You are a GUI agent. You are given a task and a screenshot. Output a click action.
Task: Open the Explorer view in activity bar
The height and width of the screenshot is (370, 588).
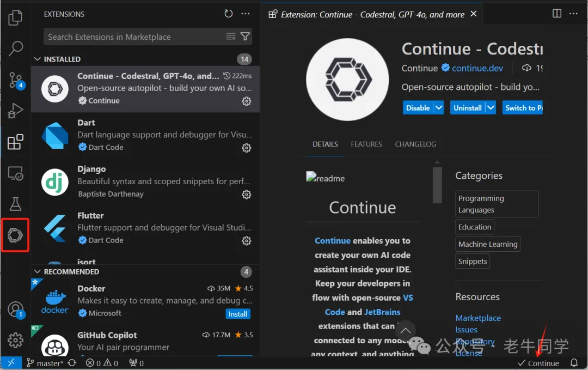click(x=15, y=17)
